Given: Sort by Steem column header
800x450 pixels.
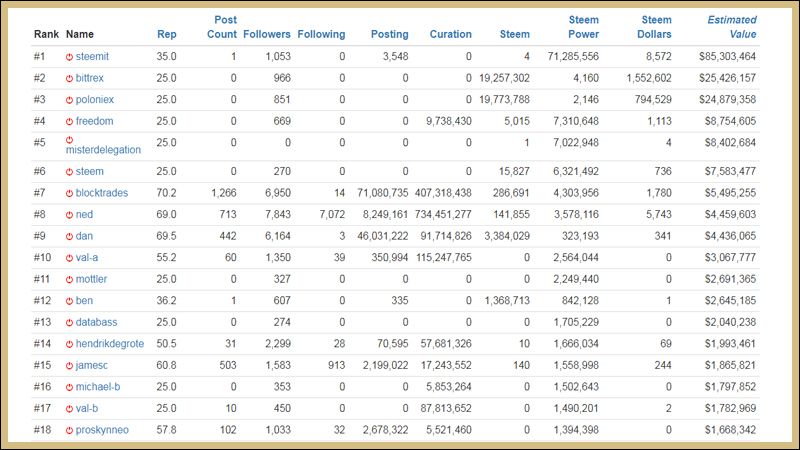Looking at the screenshot, I should 514,34.
